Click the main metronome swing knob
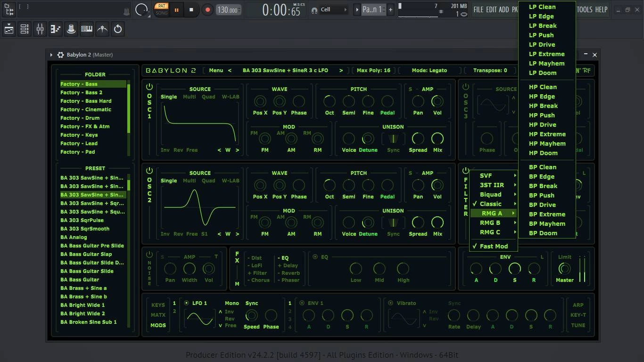The height and width of the screenshot is (362, 644). pos(141,9)
